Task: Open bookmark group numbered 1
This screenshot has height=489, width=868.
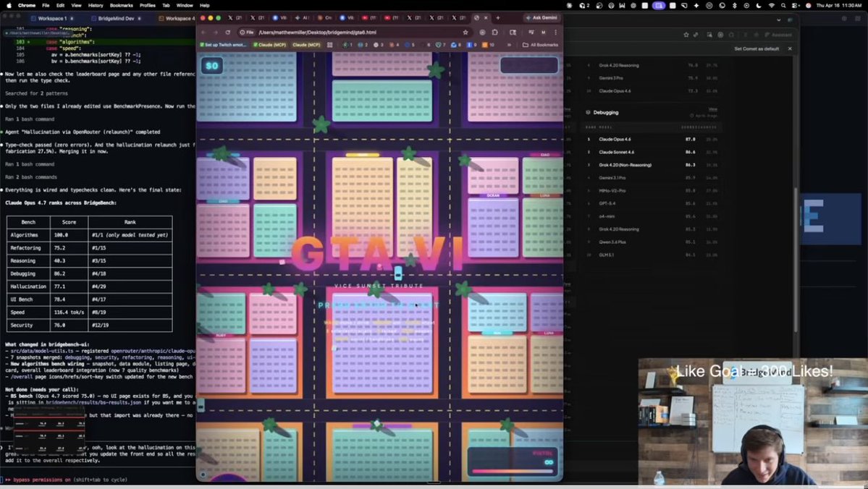Action: coord(347,45)
